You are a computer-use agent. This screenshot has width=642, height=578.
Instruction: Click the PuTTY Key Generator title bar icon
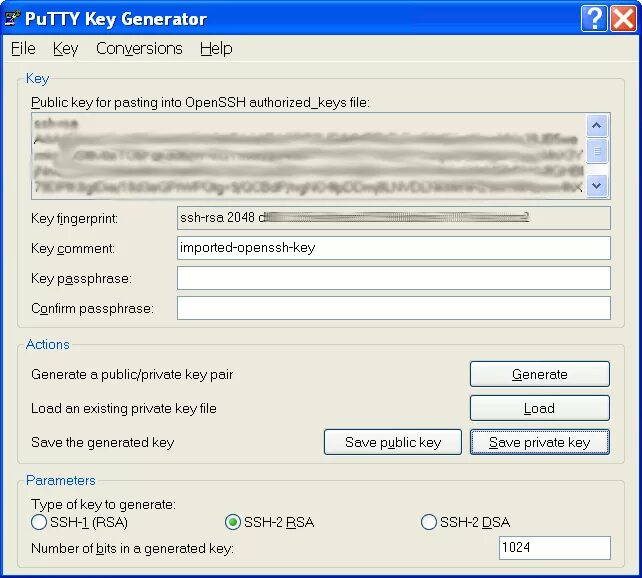(x=12, y=18)
